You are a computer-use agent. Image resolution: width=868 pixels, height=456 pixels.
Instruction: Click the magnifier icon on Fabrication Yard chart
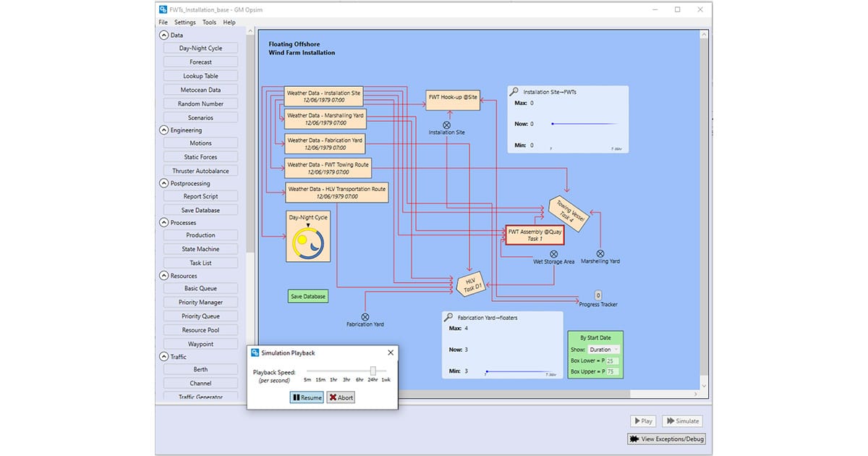coord(448,317)
